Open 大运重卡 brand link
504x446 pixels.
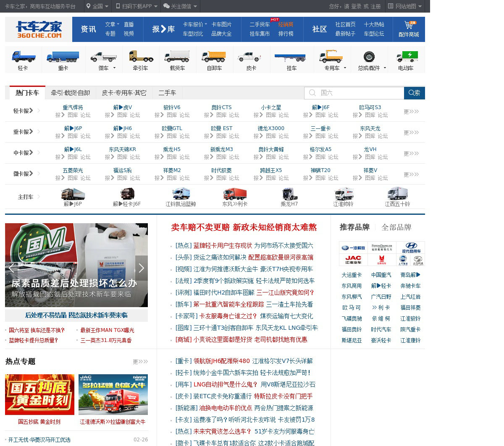(352, 275)
